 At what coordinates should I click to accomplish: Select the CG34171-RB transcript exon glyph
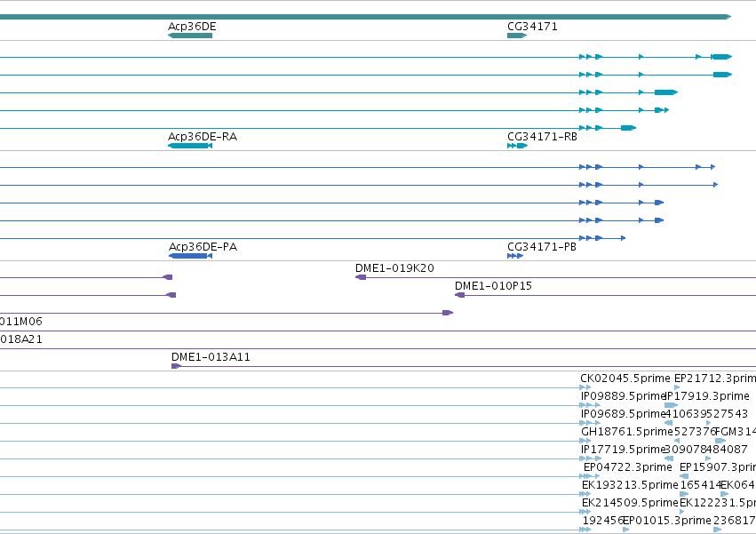517,146
